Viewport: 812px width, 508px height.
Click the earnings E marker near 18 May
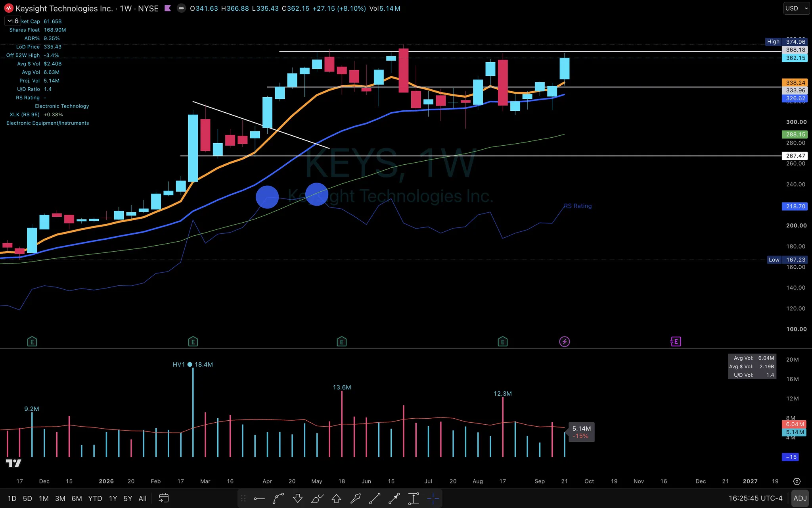[342, 342]
